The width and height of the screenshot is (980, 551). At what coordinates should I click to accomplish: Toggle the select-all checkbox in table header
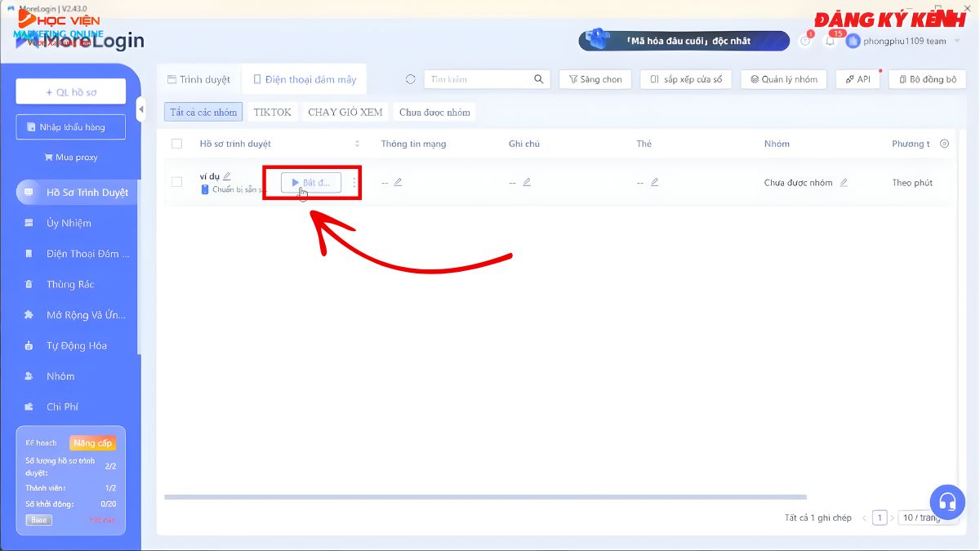(177, 144)
